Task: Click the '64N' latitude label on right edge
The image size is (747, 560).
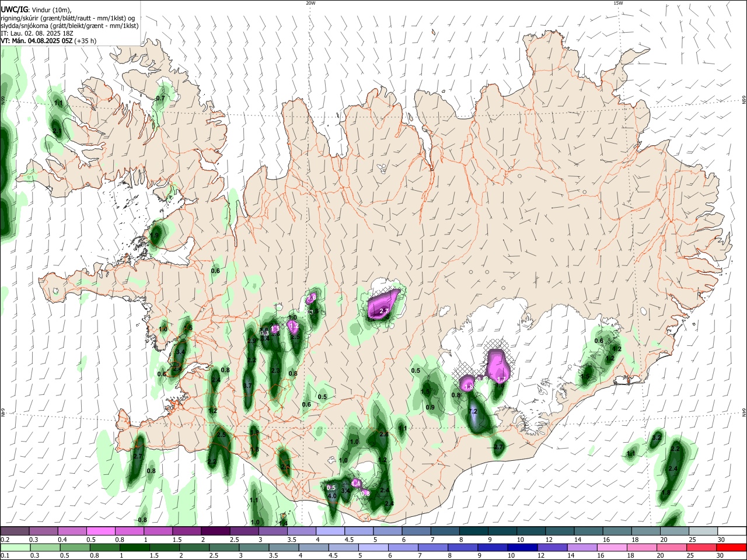Action: 744,412
